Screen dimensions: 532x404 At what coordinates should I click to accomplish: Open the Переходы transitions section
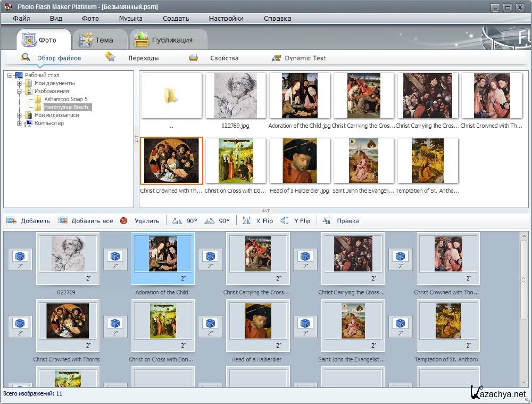pyautogui.click(x=143, y=58)
